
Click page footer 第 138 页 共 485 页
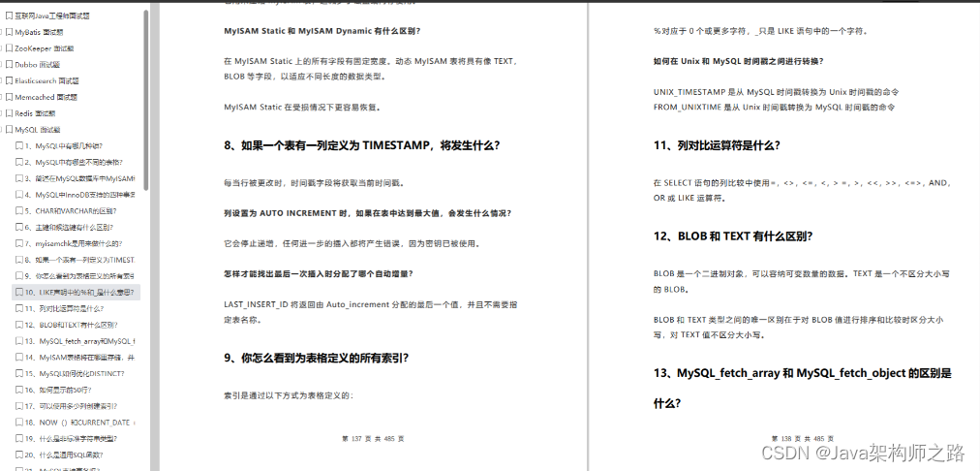click(803, 439)
